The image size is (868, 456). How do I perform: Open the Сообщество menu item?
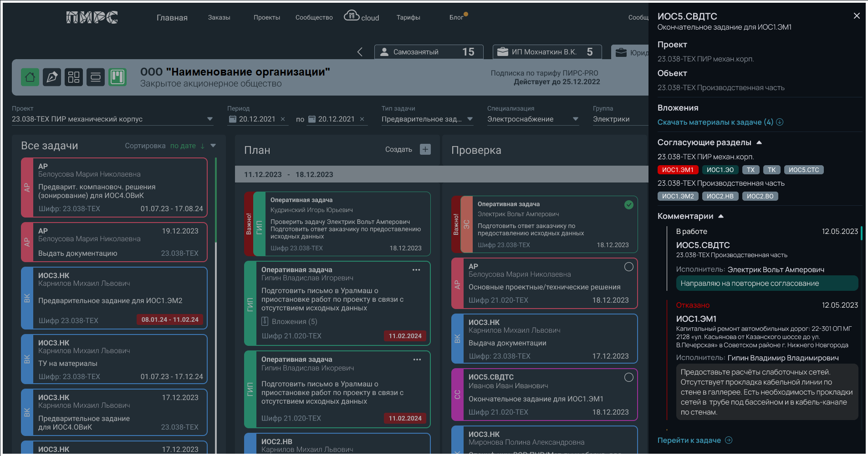coord(314,17)
